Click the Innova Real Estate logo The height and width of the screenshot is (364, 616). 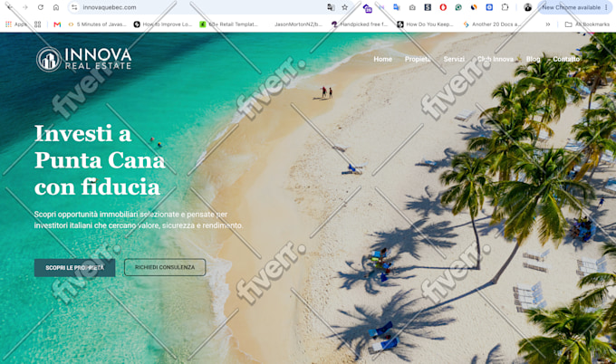tap(83, 59)
